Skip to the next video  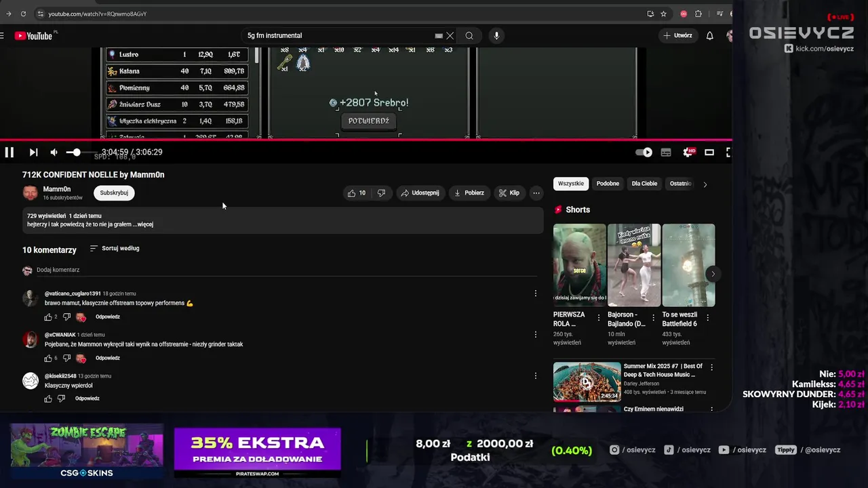33,152
